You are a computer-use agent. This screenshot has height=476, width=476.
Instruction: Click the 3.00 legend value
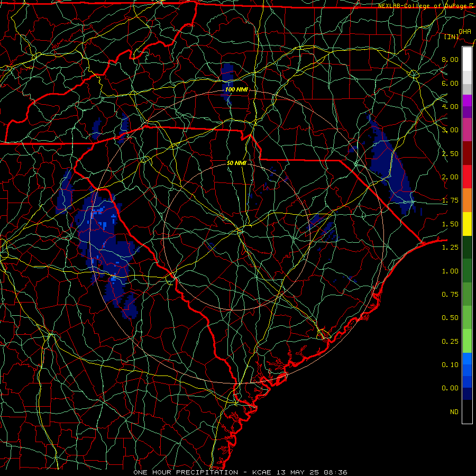click(x=450, y=130)
